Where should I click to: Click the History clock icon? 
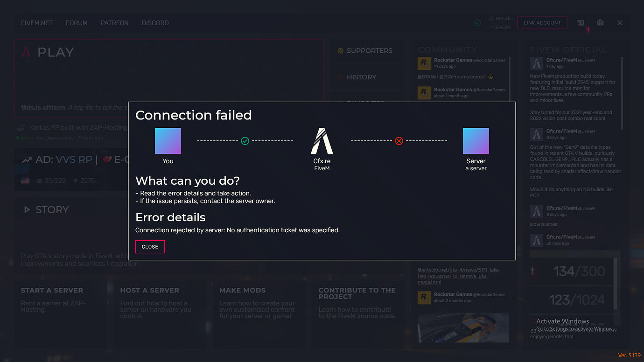pos(340,77)
